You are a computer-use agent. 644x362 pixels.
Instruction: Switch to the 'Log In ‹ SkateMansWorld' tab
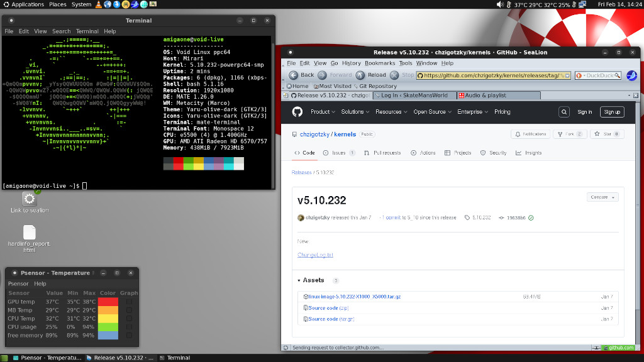[x=414, y=96]
